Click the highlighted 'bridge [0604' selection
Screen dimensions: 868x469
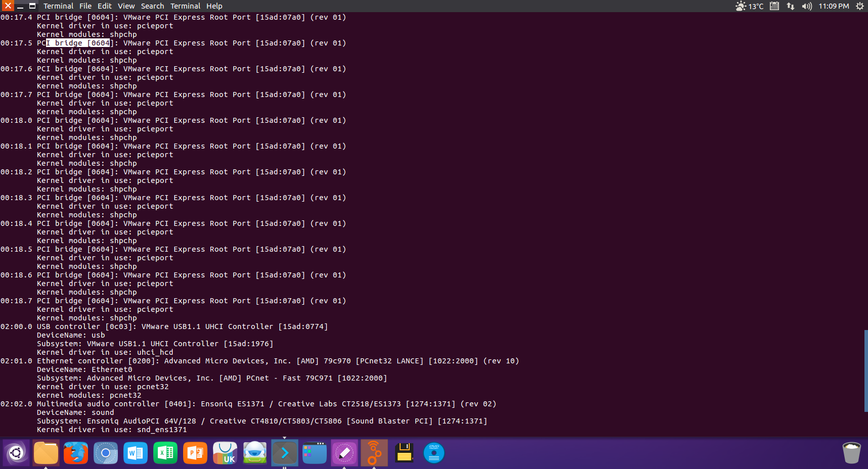(78, 43)
